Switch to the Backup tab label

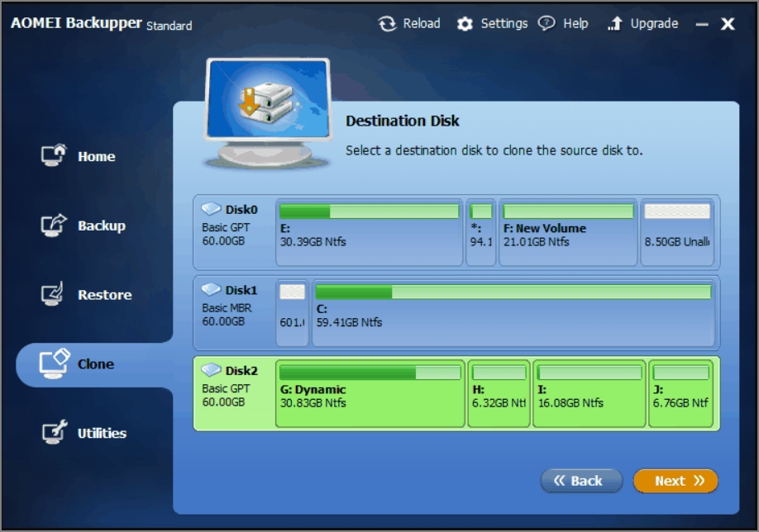(102, 226)
